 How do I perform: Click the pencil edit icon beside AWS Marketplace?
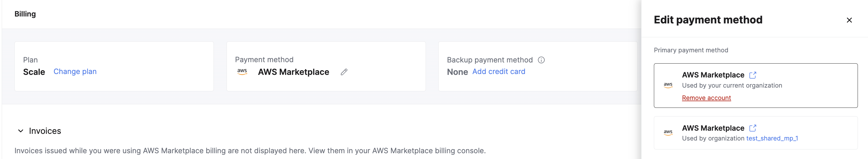click(x=344, y=72)
